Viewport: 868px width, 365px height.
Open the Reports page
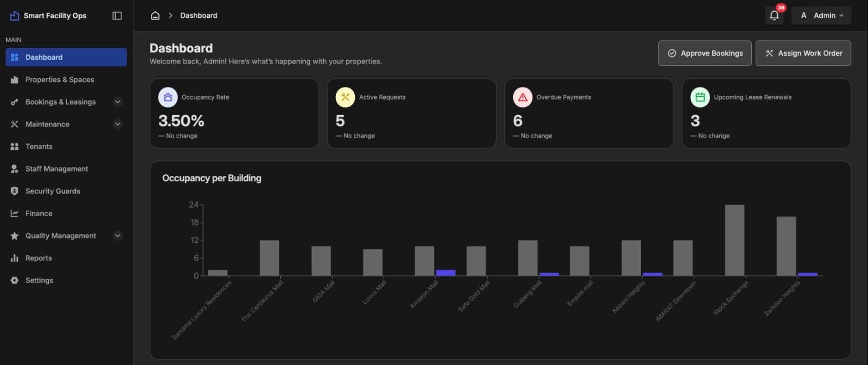point(66,258)
